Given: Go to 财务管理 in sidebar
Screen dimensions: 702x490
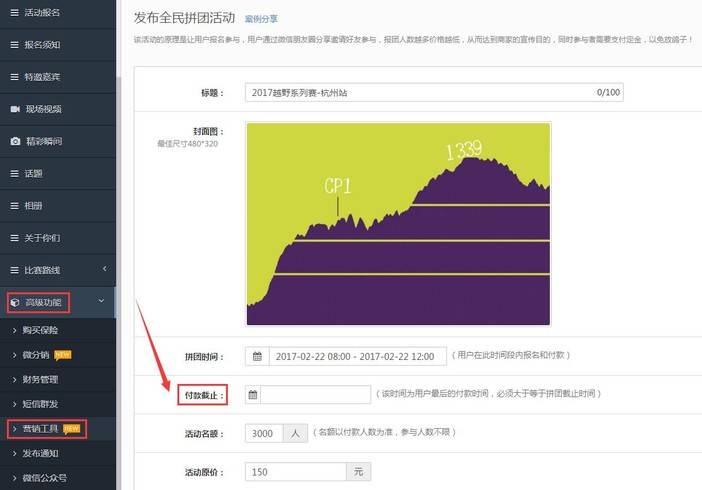Looking at the screenshot, I should (40, 379).
